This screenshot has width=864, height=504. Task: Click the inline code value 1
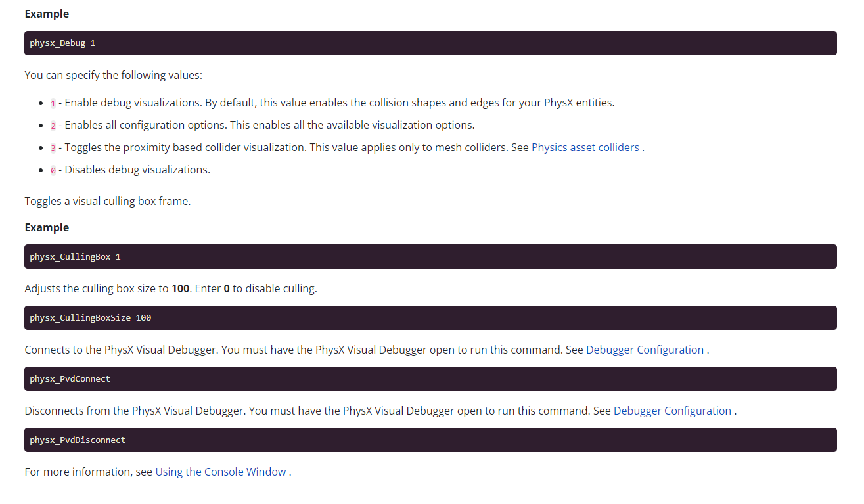(x=52, y=103)
